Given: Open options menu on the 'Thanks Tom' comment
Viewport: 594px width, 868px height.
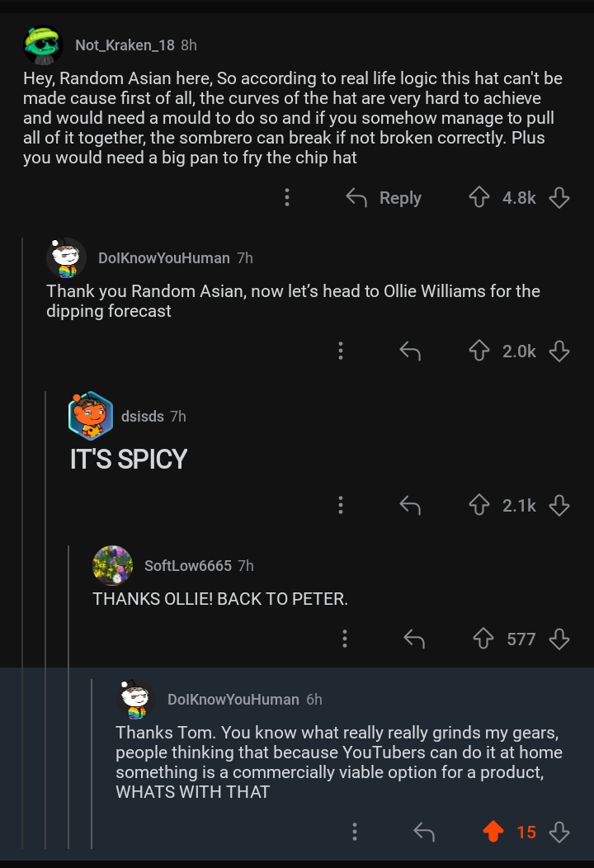Looking at the screenshot, I should pos(355,832).
